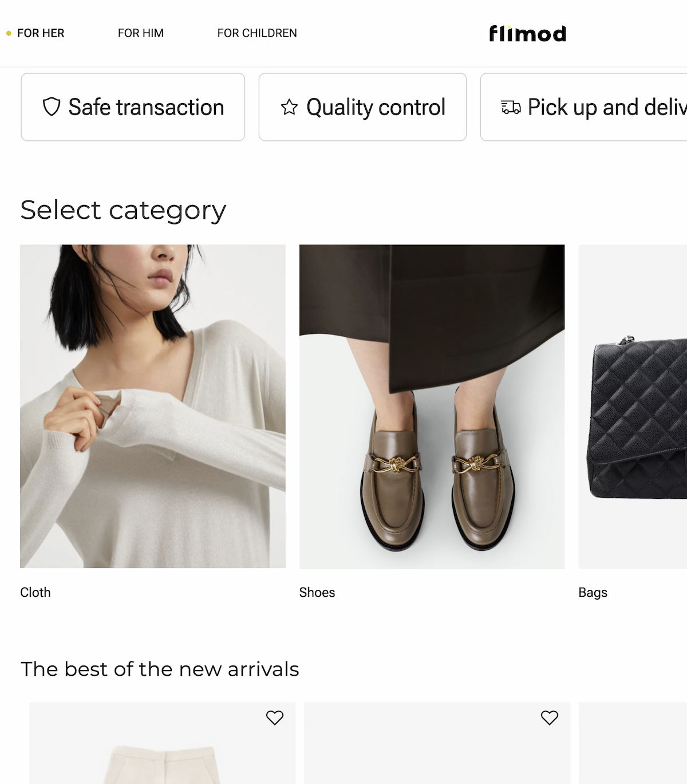Open the Cloth category image
Screen dimensions: 687x784
click(x=153, y=406)
